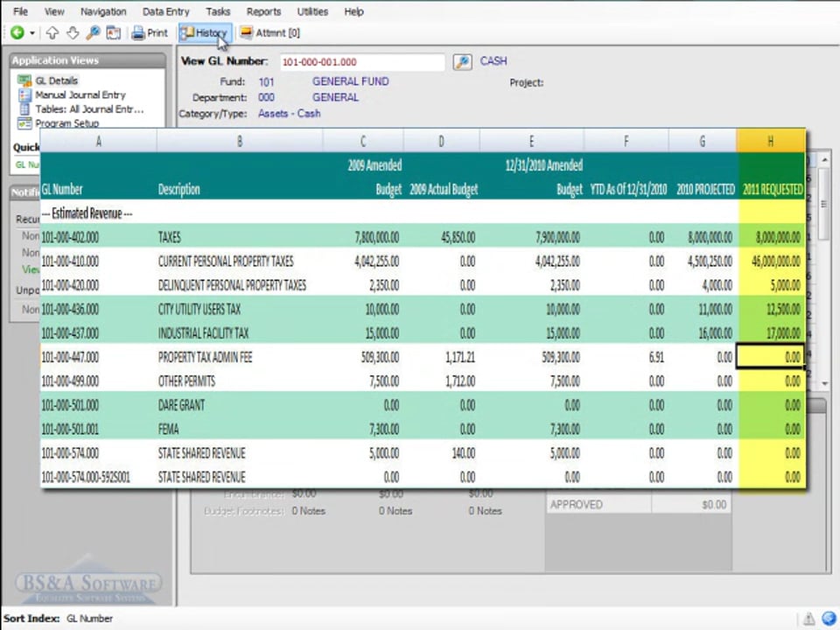Click the down arrow toolbar icon

73,33
